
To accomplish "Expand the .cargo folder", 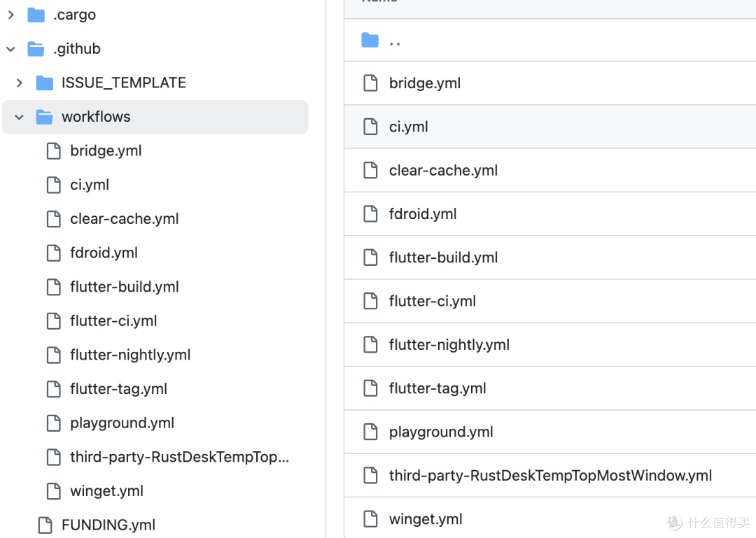I will (10, 14).
